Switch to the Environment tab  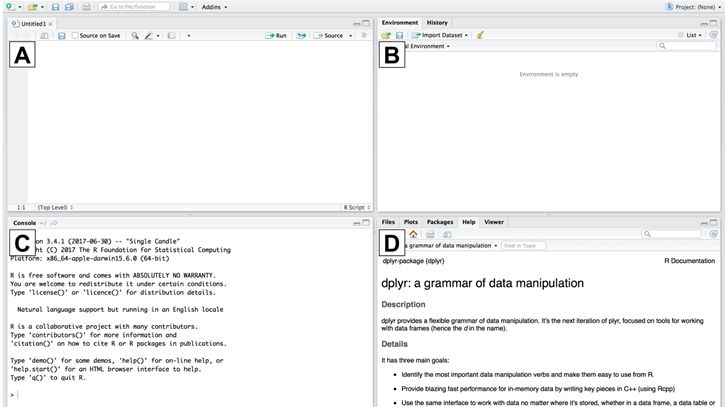(399, 23)
